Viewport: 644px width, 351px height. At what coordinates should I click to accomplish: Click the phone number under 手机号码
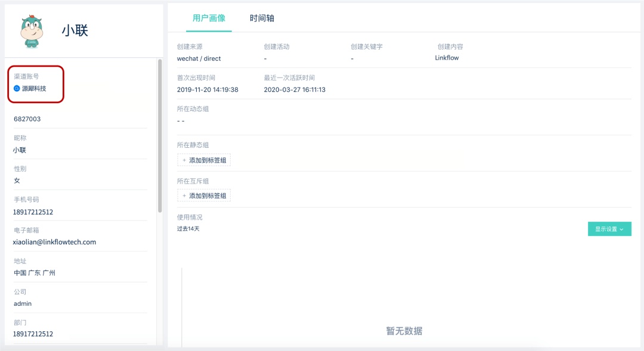tap(33, 212)
